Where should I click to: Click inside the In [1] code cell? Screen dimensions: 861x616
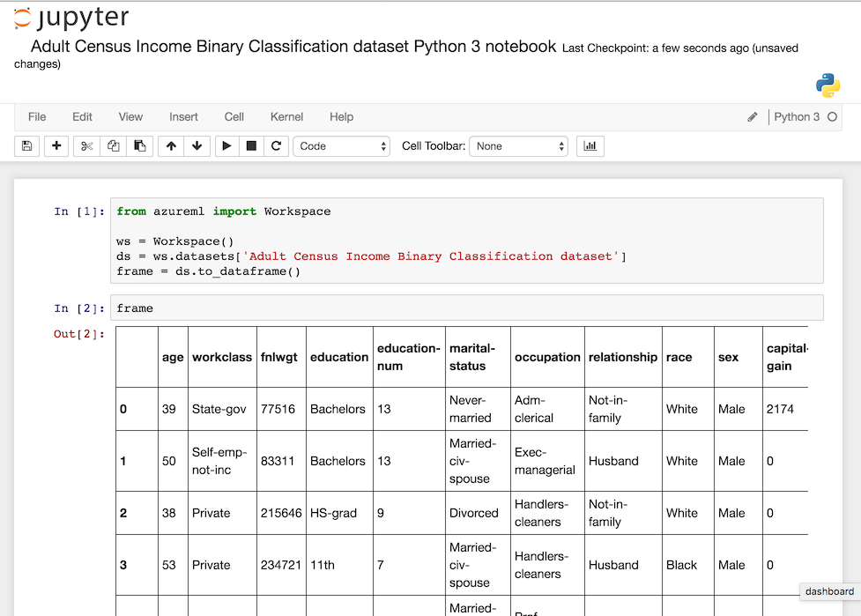point(467,241)
